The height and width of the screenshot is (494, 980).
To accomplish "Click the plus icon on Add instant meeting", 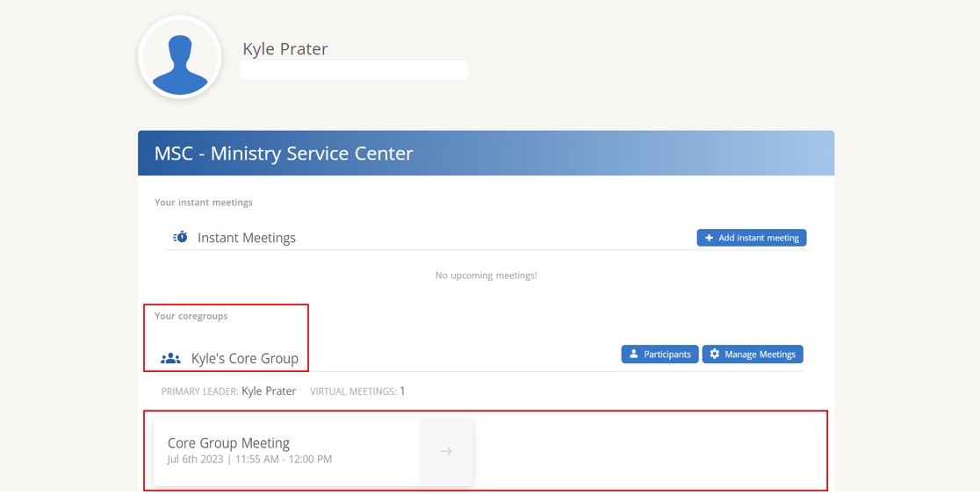I will coord(709,238).
